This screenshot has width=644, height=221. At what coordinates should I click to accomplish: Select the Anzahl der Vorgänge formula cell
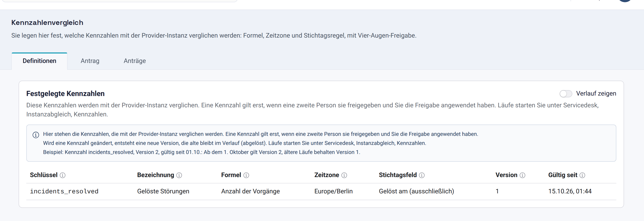coord(251,191)
